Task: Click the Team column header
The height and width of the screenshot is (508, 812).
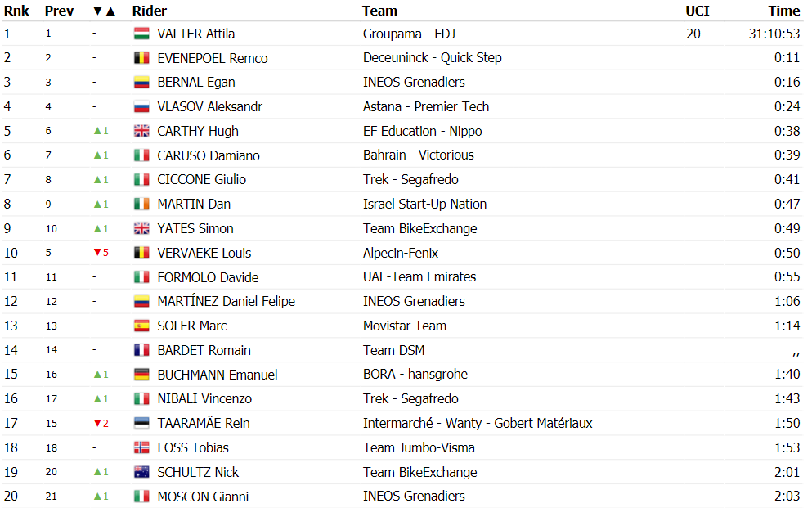Action: pos(379,11)
